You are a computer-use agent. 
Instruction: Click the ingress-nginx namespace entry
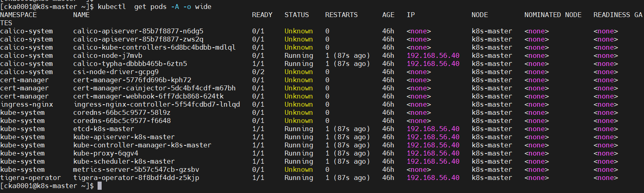[26, 104]
